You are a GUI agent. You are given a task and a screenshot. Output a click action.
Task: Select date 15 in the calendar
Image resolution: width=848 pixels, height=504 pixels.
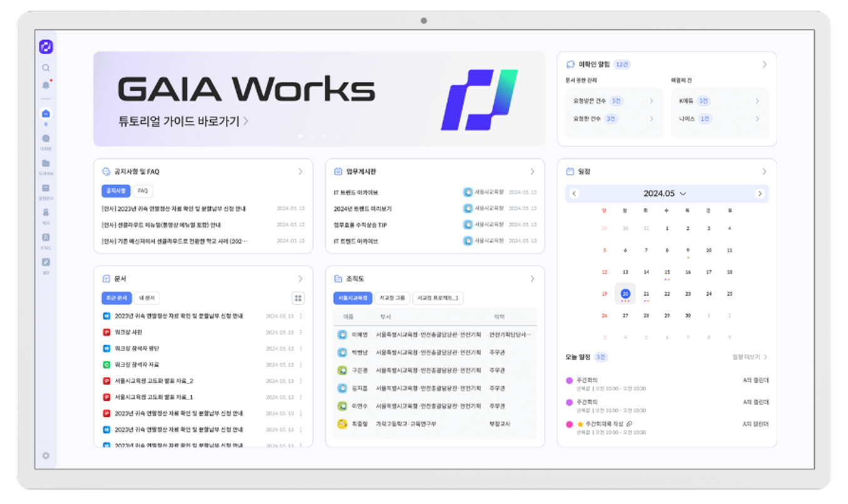tap(667, 273)
